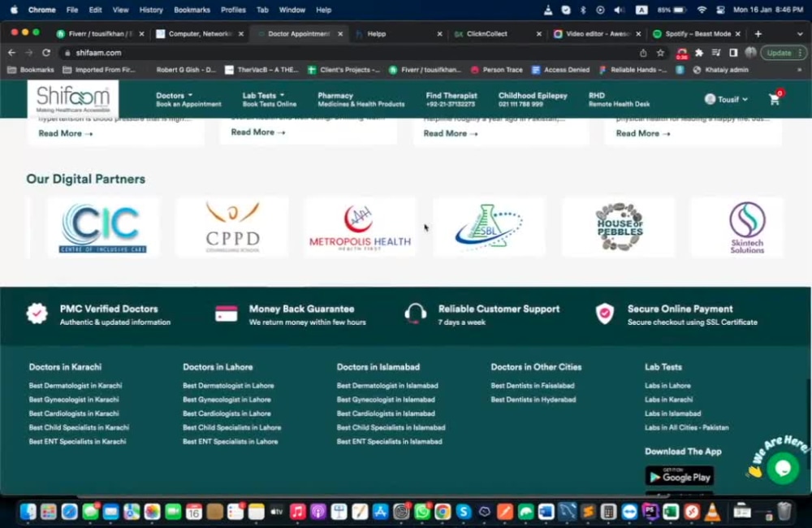
Task: Click the customer support headset icon
Action: pos(415,314)
